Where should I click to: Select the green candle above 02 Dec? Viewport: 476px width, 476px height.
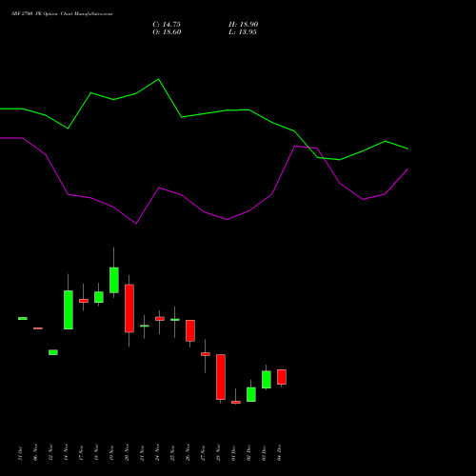[251, 394]
